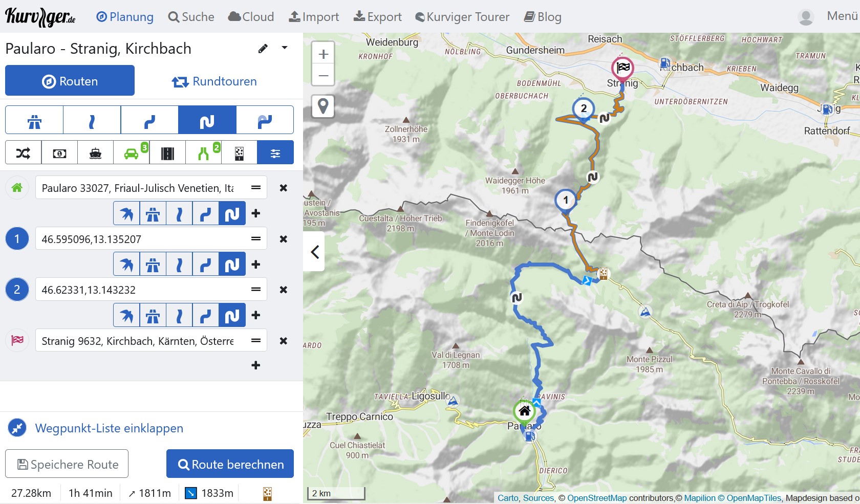Toggle the avoid toll roads option

point(59,152)
